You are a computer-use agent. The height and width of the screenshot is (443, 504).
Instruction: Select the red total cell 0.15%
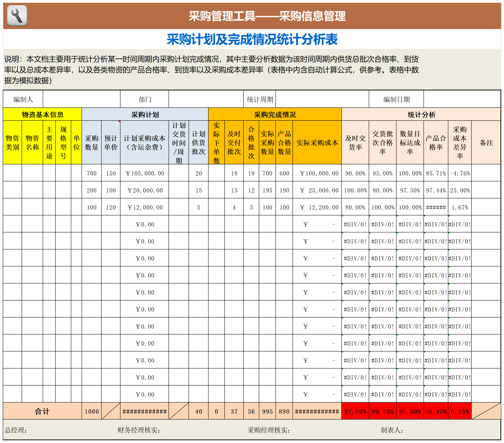click(460, 411)
